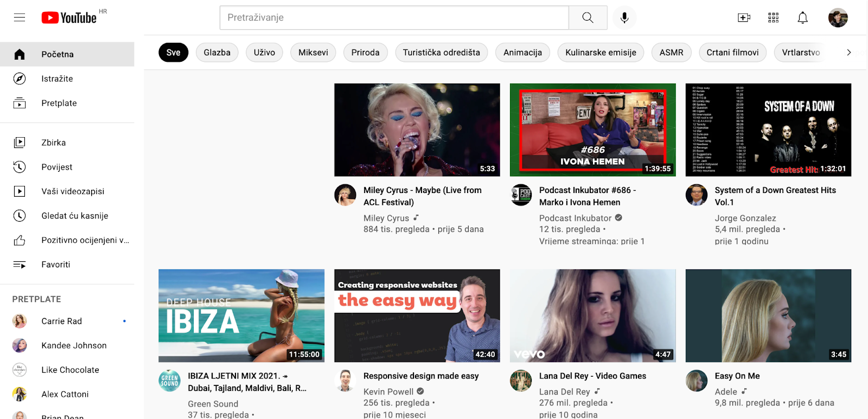The height and width of the screenshot is (419, 868).
Task: Open Carrie Rad subscription
Action: (x=67, y=321)
